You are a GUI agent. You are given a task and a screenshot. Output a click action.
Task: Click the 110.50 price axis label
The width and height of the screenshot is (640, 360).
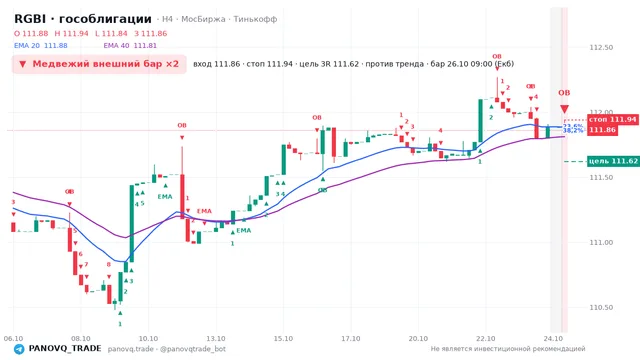(x=601, y=307)
